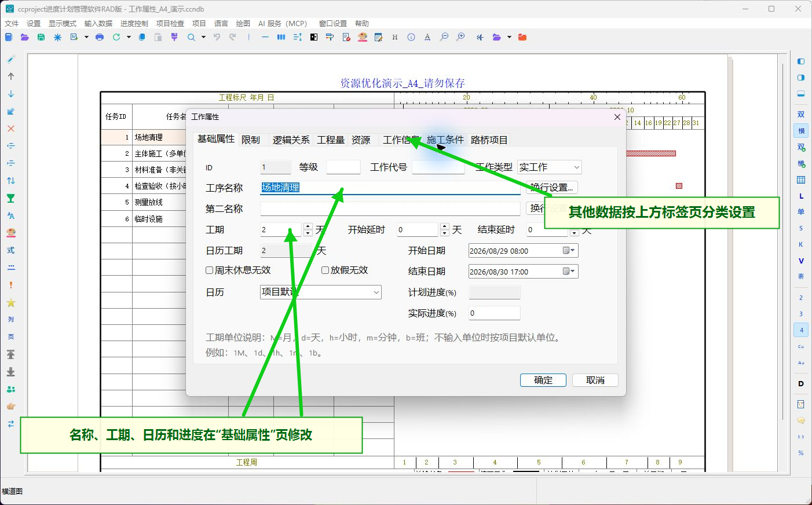Image resolution: width=812 pixels, height=505 pixels.
Task: Open the 窗口设置 menu
Action: pyautogui.click(x=333, y=23)
